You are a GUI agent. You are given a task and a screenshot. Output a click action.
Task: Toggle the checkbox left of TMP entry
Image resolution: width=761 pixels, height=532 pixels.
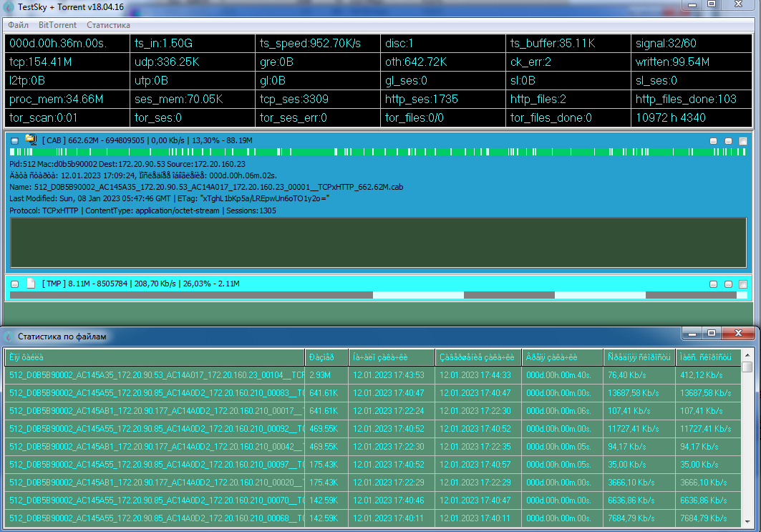(15, 284)
